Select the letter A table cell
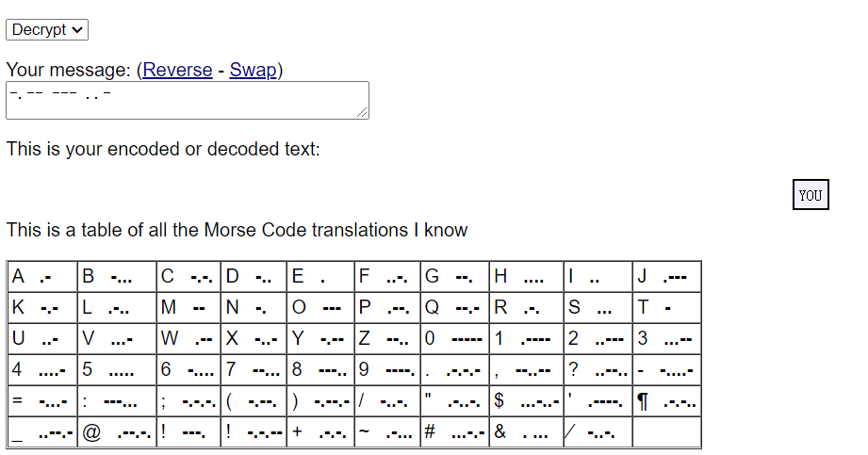The height and width of the screenshot is (455, 868). pos(42,277)
